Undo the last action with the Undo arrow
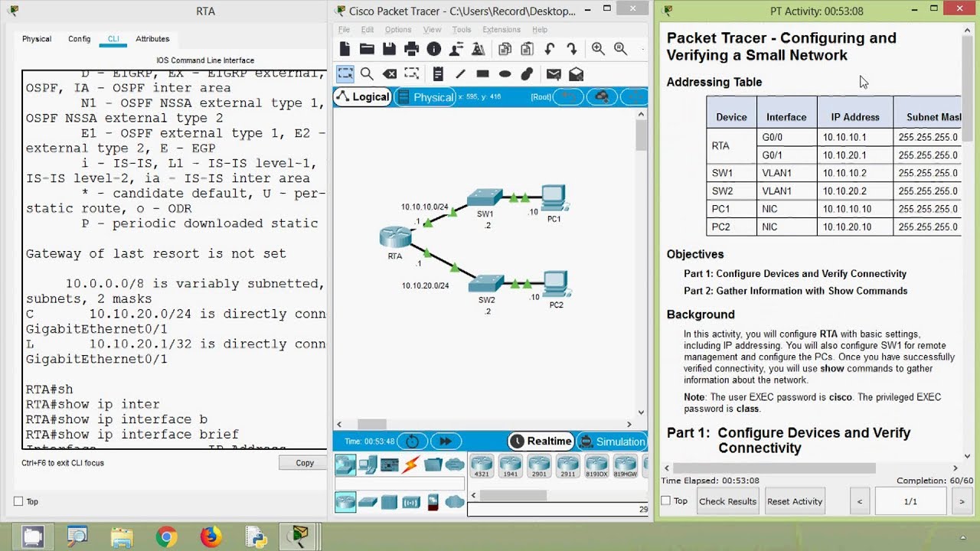The width and height of the screenshot is (980, 551). click(549, 49)
